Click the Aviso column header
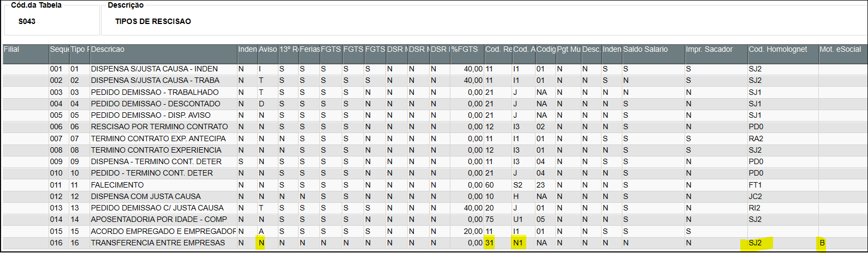Screen dimensions: 868x253 [267, 50]
